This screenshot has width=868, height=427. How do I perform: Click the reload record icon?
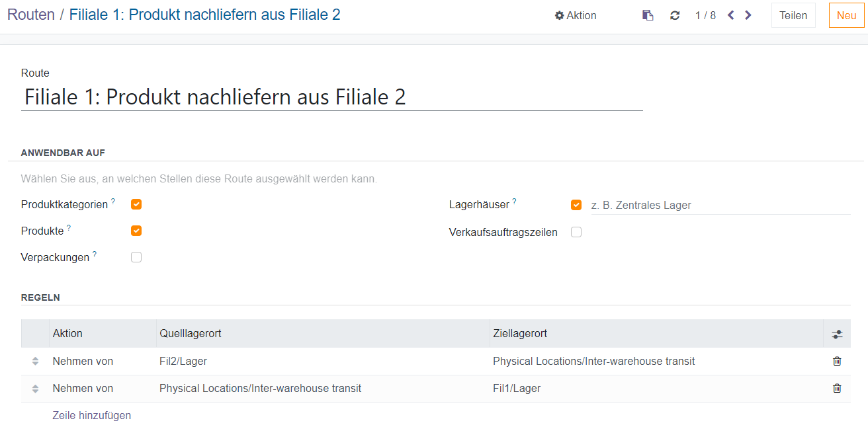pyautogui.click(x=675, y=15)
